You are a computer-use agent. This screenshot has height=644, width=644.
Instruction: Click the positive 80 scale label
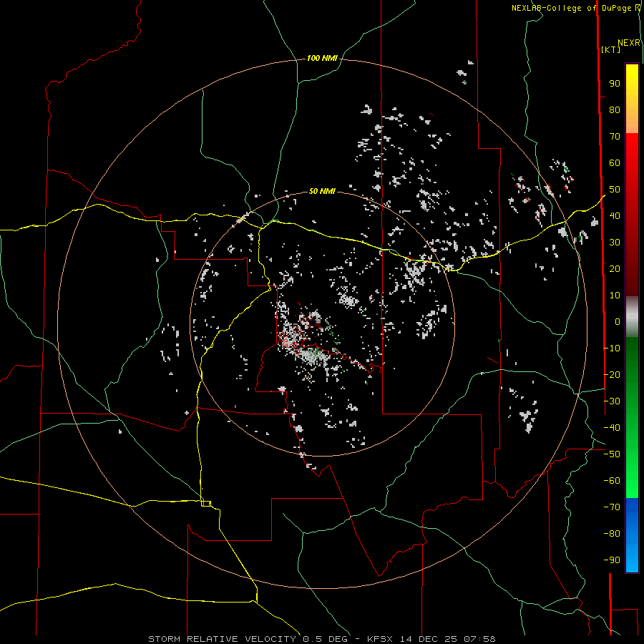pos(615,110)
